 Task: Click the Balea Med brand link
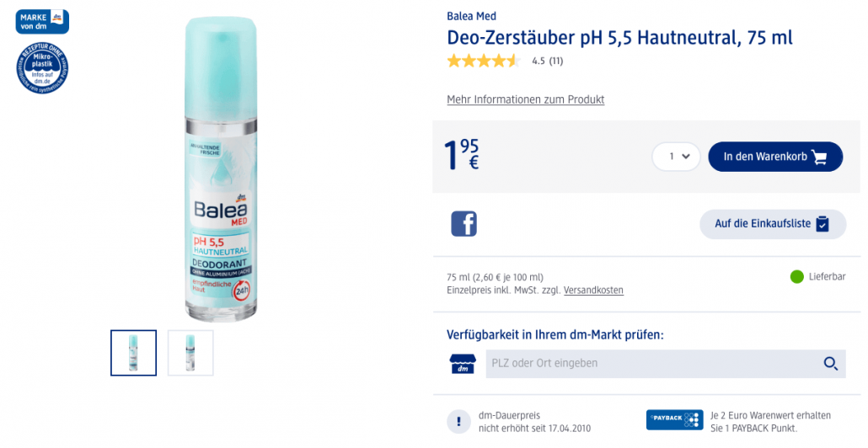(x=471, y=16)
